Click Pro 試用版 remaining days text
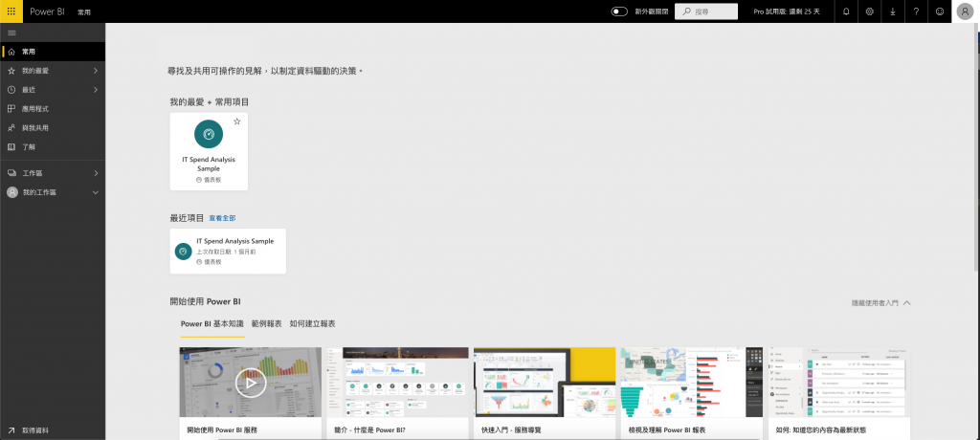Viewport: 980px width, 440px height. pyautogui.click(x=787, y=11)
